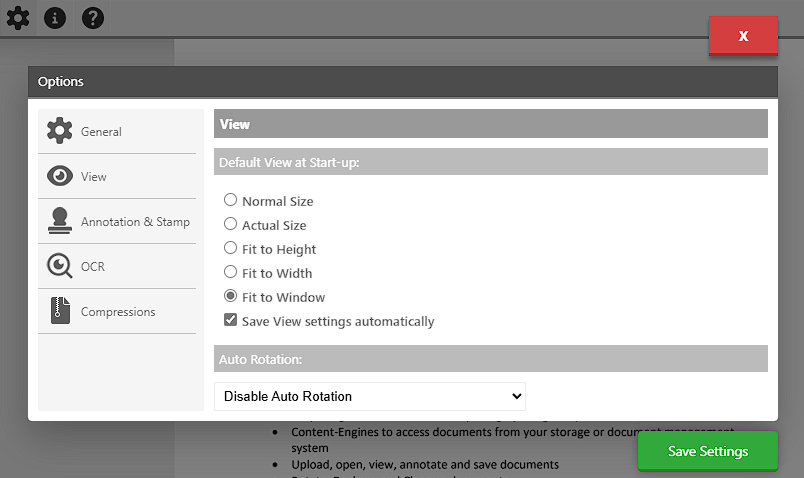Click the Annotation & Stamp icon

[60, 221]
